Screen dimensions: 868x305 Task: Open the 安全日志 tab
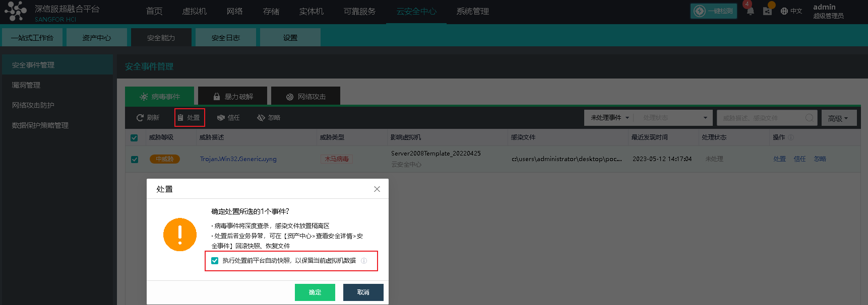(x=226, y=38)
